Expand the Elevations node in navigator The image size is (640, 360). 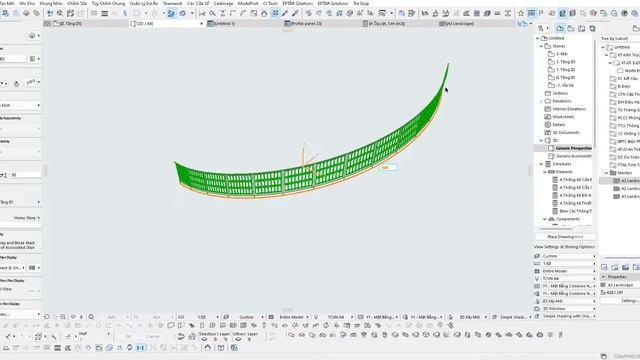click(542, 101)
